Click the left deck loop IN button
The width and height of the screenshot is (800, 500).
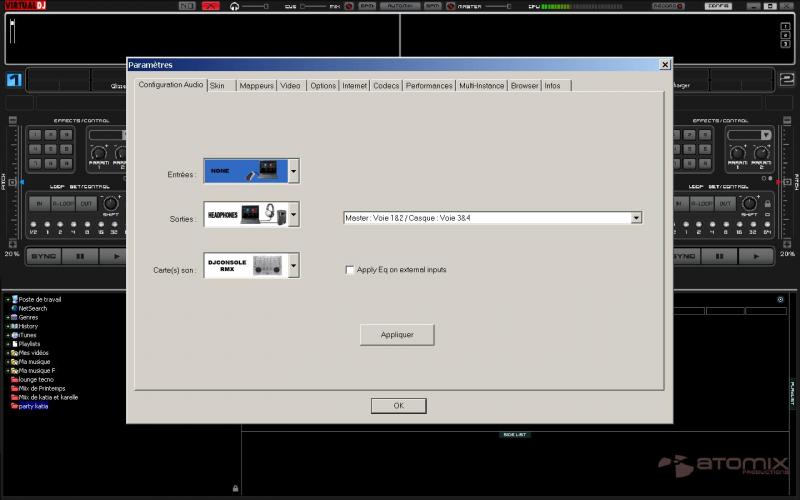pyautogui.click(x=39, y=204)
